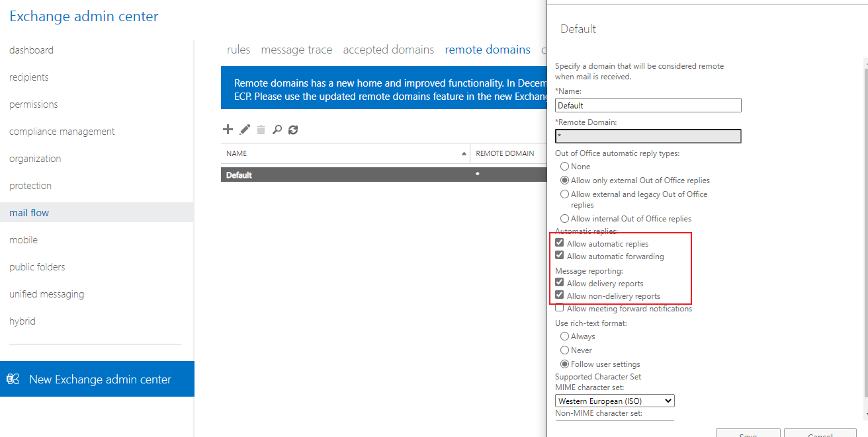Choose Never for rich-text format
Screen dimensions: 868x437
tap(564, 350)
